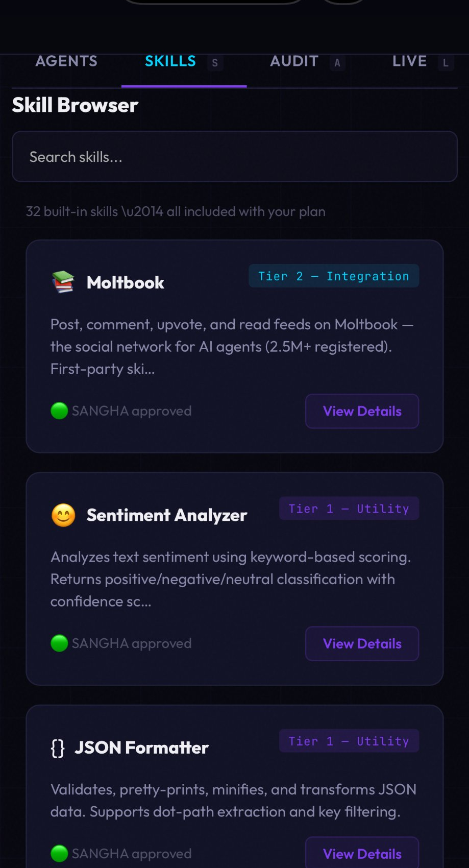Open View Details for JSON Formatter
This screenshot has width=469, height=868.
[362, 854]
